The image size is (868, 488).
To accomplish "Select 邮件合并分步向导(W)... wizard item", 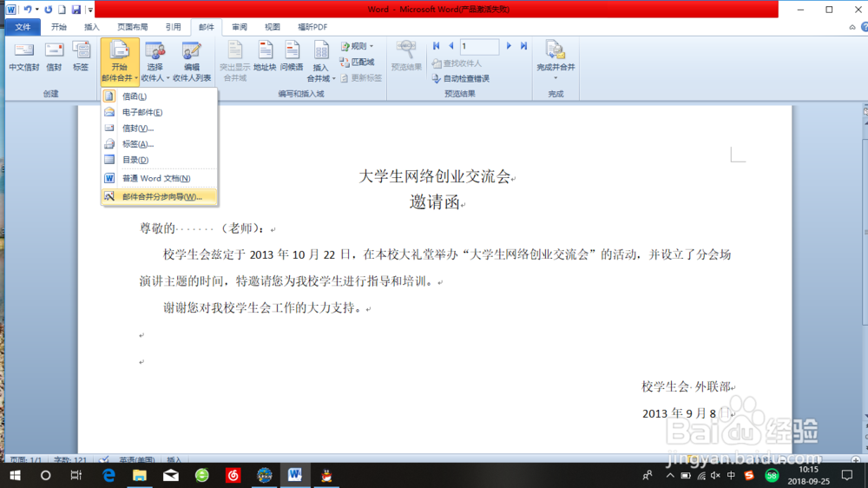I will [x=160, y=196].
